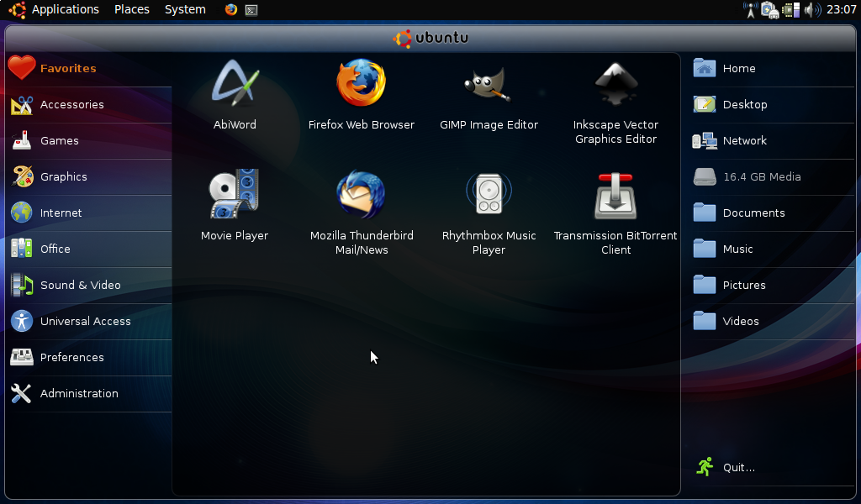Screen dimensions: 861x504
Task: Click the Desktop notepad icon
Action: tap(705, 104)
